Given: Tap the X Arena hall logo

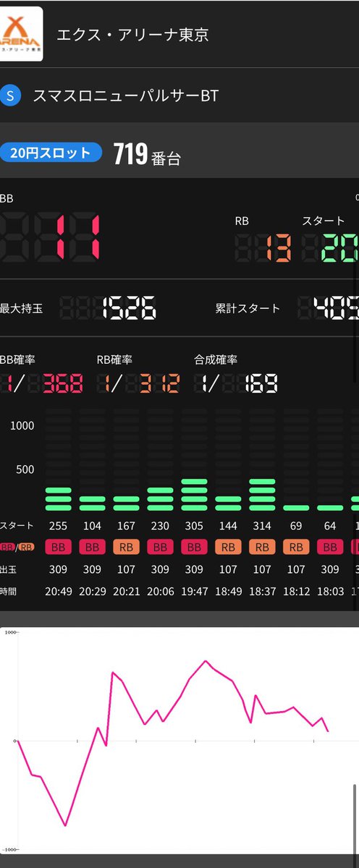Looking at the screenshot, I should [22, 35].
